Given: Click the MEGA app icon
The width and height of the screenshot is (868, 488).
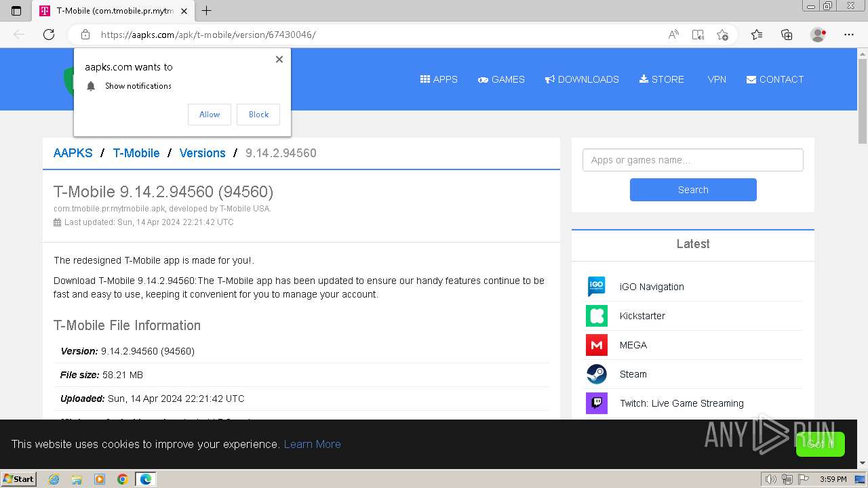Looking at the screenshot, I should click(597, 345).
